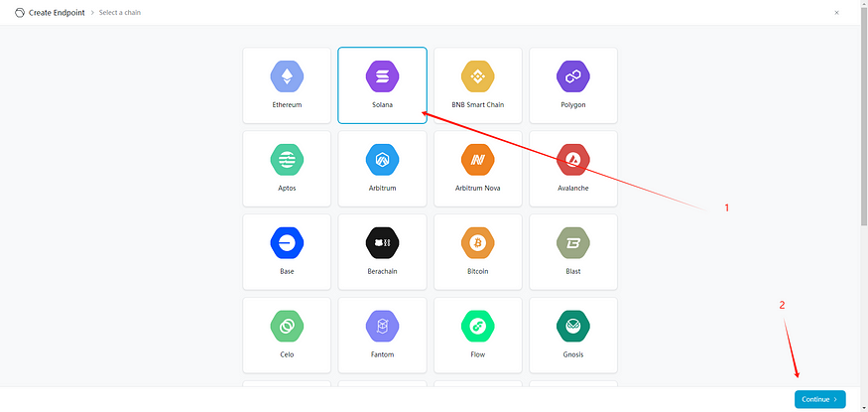Click the 'Polygon' label text

pos(573,104)
